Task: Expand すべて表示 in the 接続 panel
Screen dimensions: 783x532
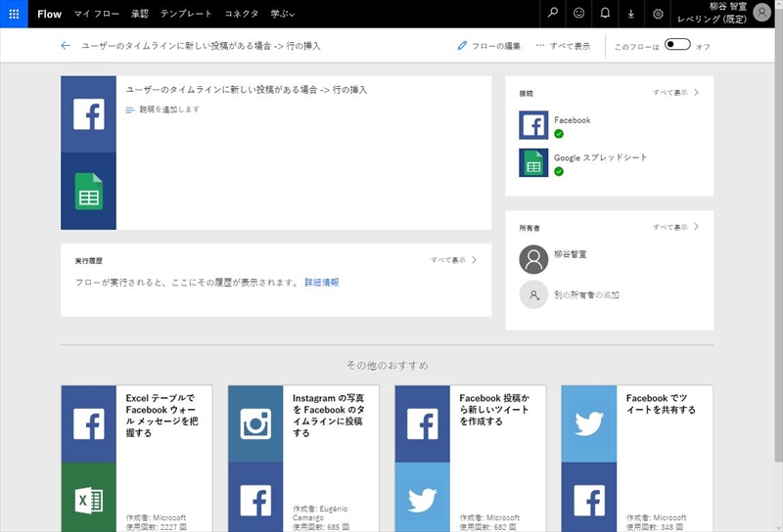Action: [676, 93]
